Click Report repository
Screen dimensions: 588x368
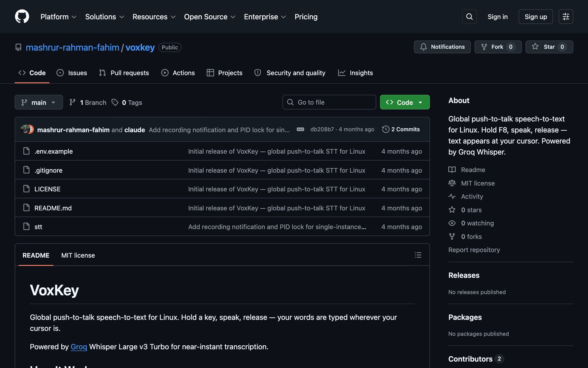point(474,250)
